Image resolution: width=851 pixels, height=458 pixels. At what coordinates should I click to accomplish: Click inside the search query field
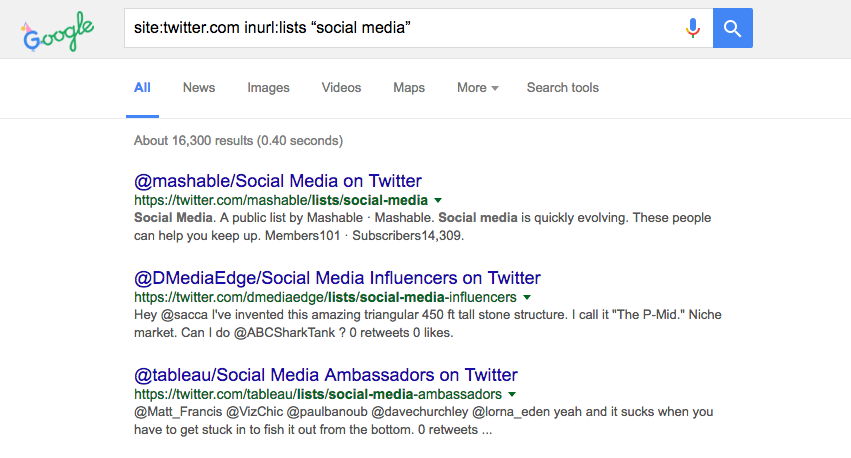click(402, 28)
